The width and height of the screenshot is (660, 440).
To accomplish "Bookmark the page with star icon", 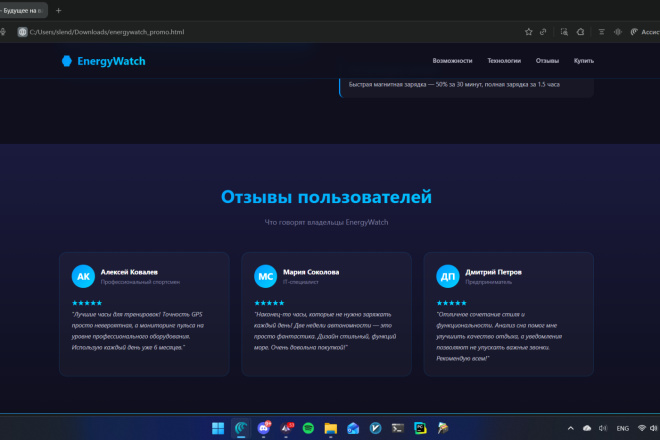I will click(x=529, y=32).
